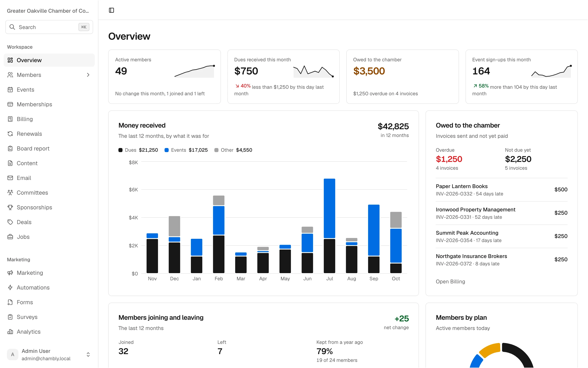Click the Marketing megaphone icon
The image size is (588, 368).
click(10, 273)
